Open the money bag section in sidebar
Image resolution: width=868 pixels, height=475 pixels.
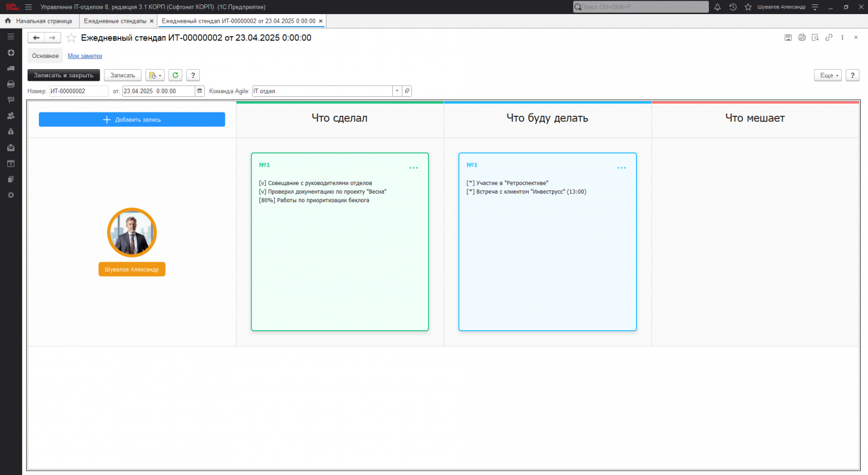point(11,132)
